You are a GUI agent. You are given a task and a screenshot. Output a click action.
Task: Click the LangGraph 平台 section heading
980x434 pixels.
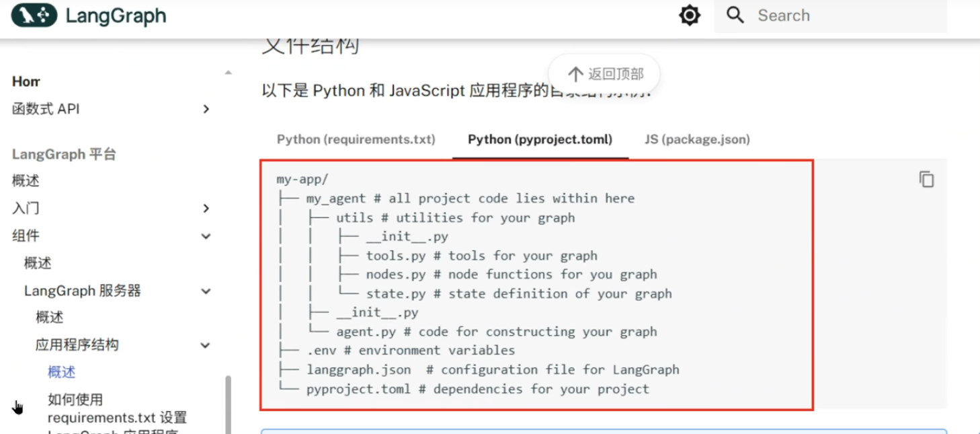[64, 154]
